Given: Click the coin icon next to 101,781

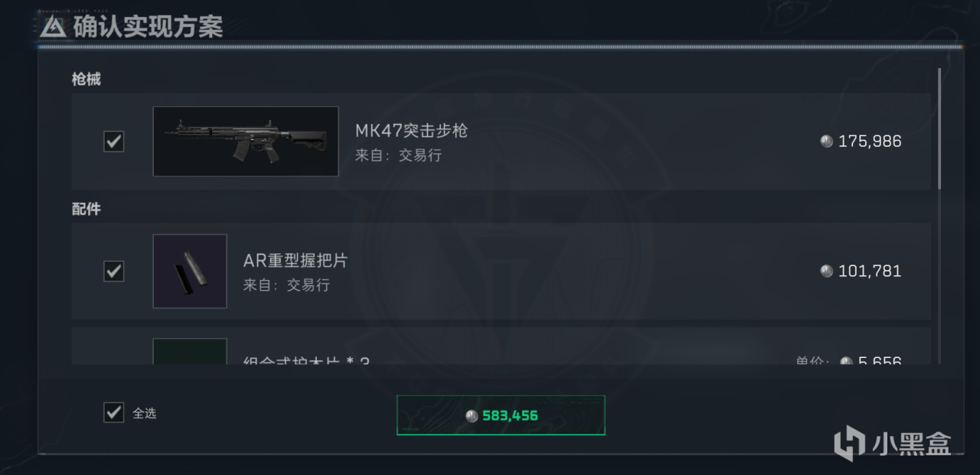Looking at the screenshot, I should point(827,271).
